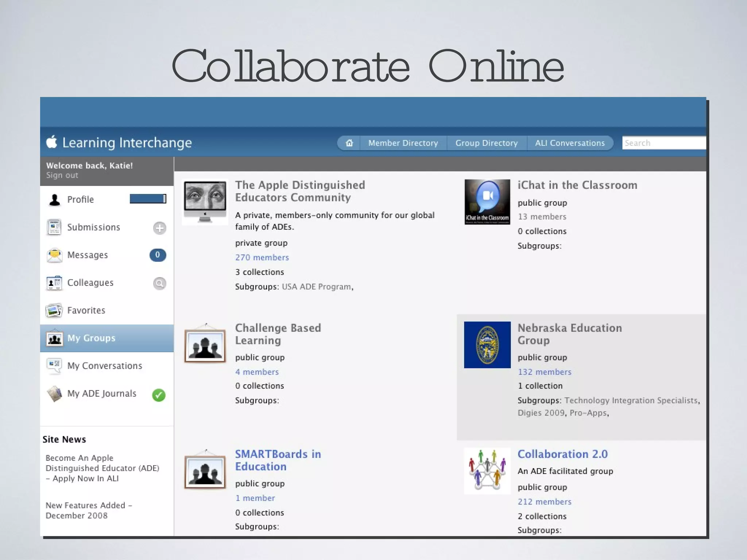The width and height of the screenshot is (747, 560).
Task: Read the Become An Apple Distinguished Educator news
Action: click(x=102, y=468)
